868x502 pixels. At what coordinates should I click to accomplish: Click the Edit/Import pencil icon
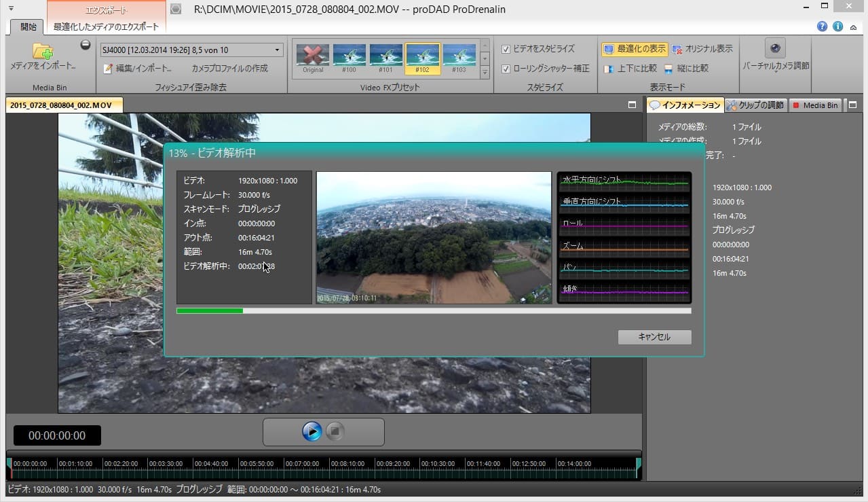pyautogui.click(x=108, y=69)
